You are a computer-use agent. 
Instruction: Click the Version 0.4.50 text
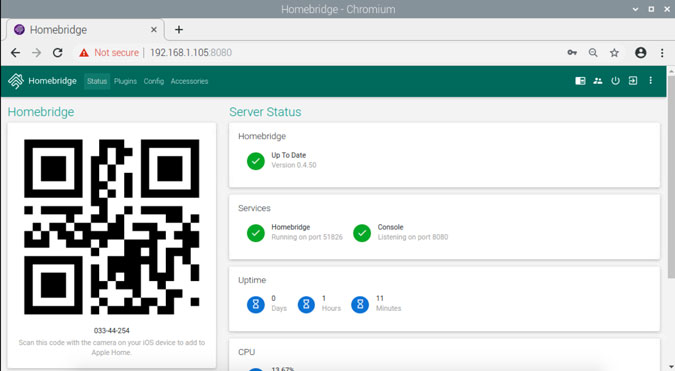coord(294,165)
